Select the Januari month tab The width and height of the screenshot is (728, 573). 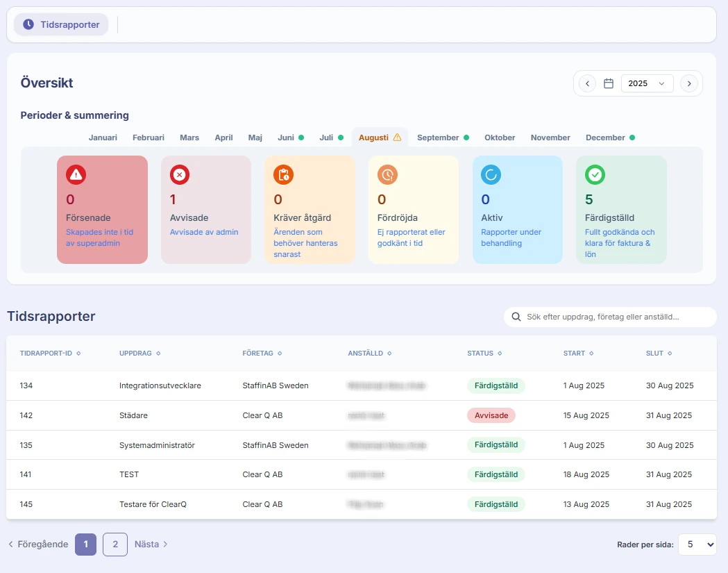[x=103, y=138]
